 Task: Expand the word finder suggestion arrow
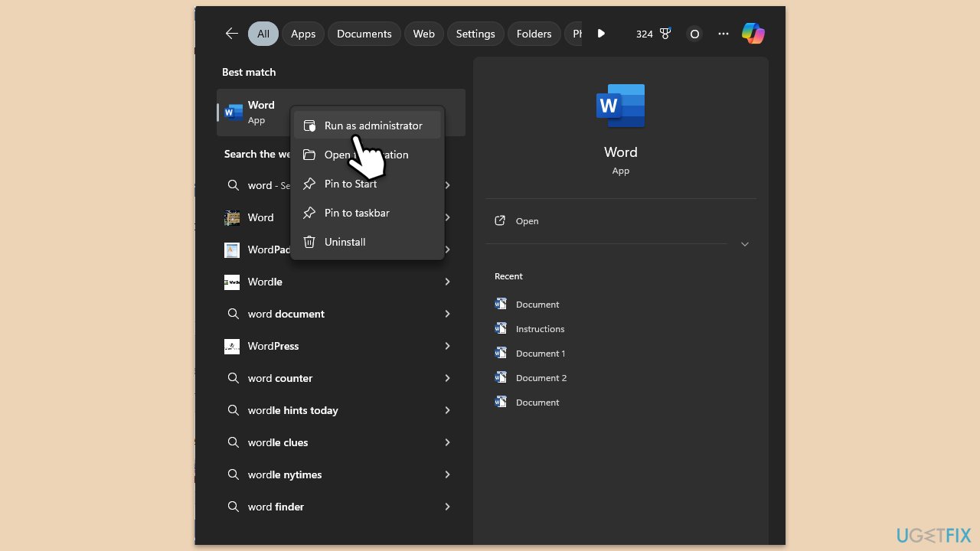coord(447,507)
